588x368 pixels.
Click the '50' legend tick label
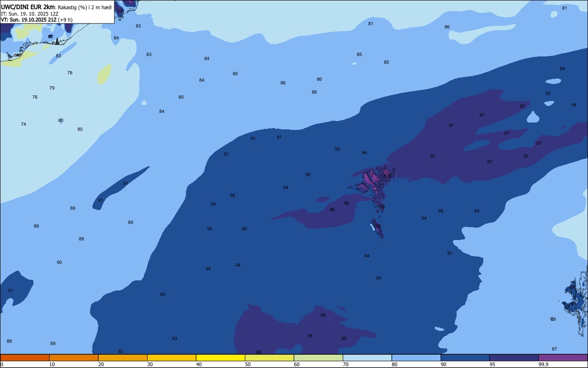point(248,364)
